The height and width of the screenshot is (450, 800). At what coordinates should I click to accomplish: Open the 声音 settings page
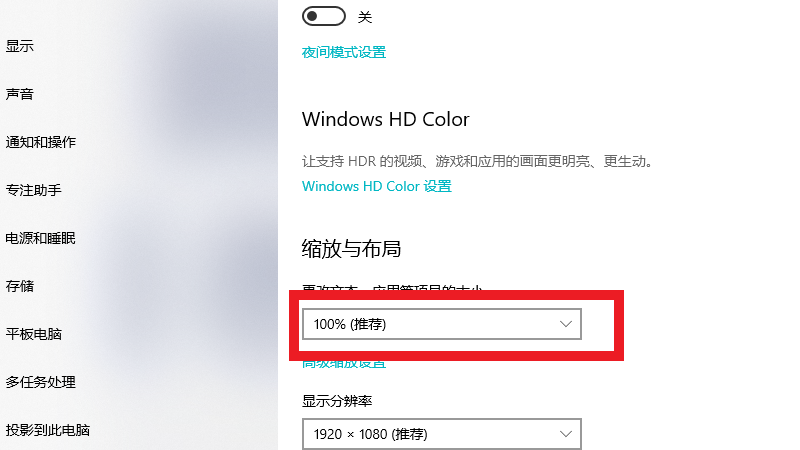pyautogui.click(x=19, y=94)
